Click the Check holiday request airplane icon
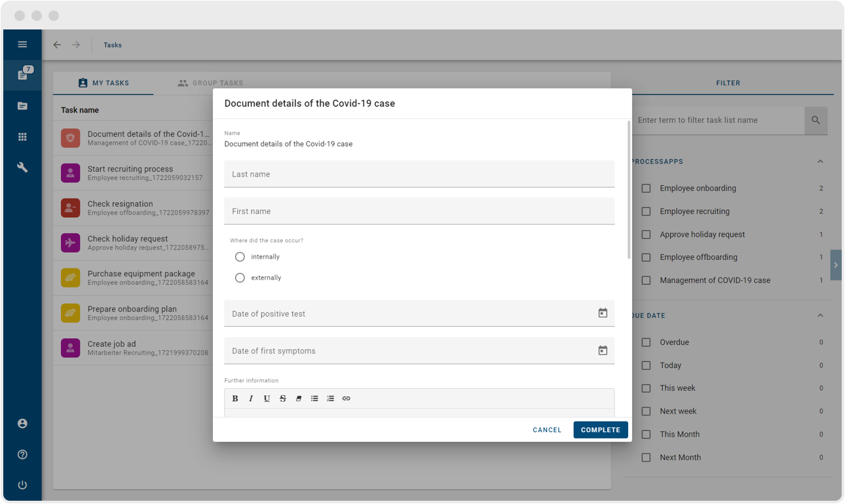 coord(71,243)
